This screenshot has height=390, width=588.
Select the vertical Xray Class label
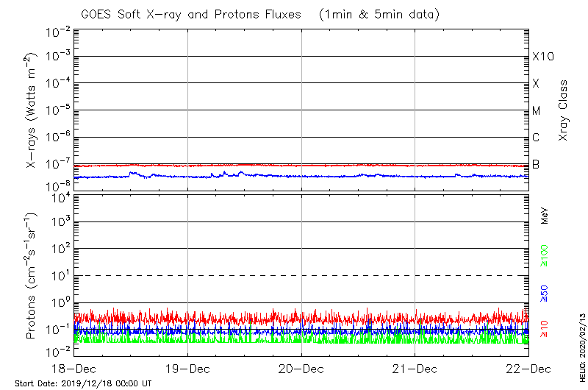click(564, 110)
